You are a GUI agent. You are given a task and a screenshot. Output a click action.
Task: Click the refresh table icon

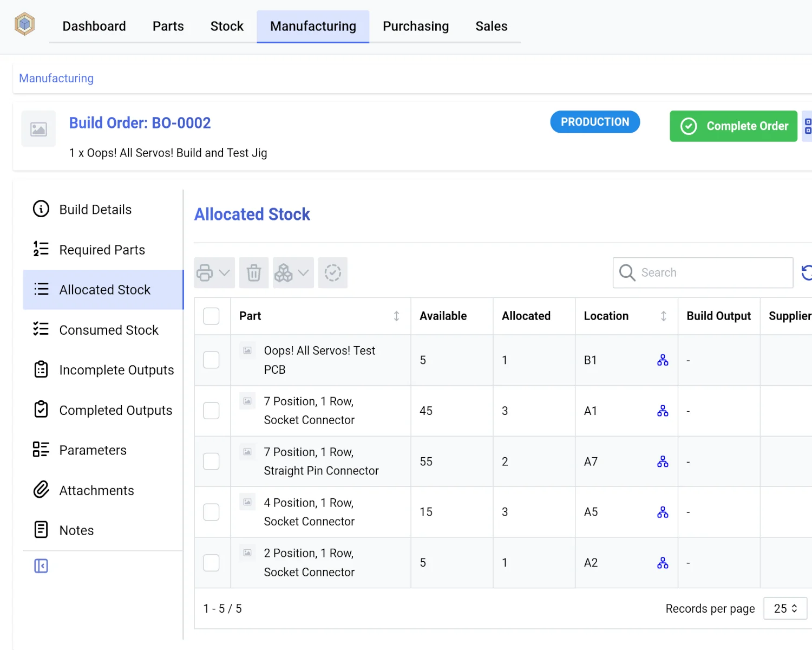pyautogui.click(x=807, y=272)
